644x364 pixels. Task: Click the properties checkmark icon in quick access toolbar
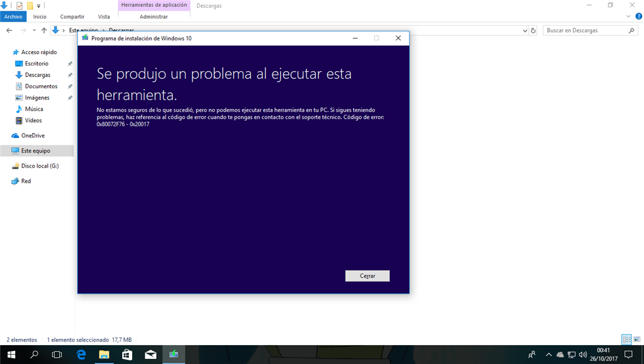click(19, 6)
